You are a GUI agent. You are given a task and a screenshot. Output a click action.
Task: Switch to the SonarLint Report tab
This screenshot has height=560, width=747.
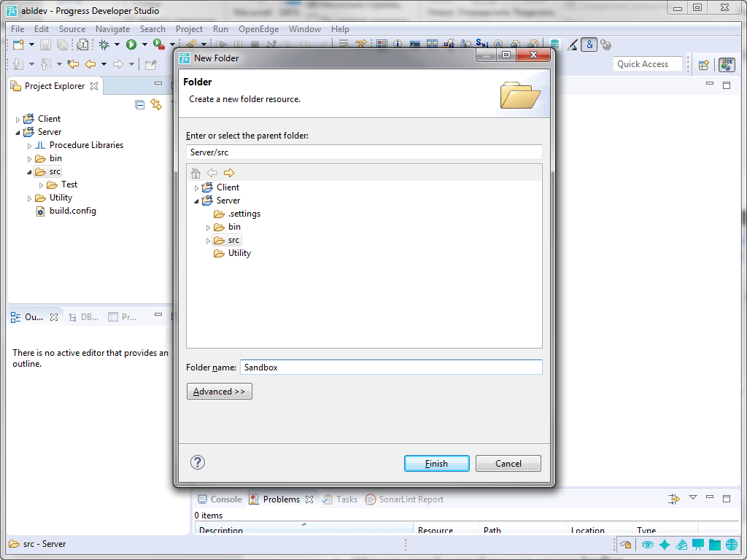[404, 499]
